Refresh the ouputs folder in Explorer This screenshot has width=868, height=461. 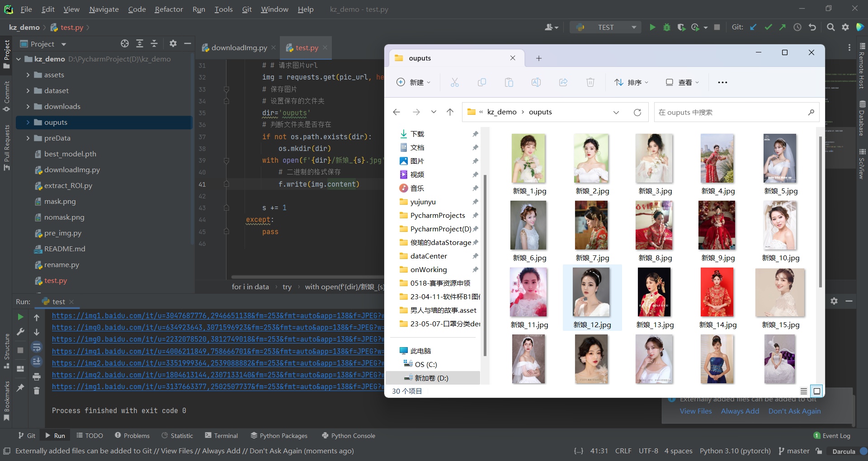[x=637, y=112]
